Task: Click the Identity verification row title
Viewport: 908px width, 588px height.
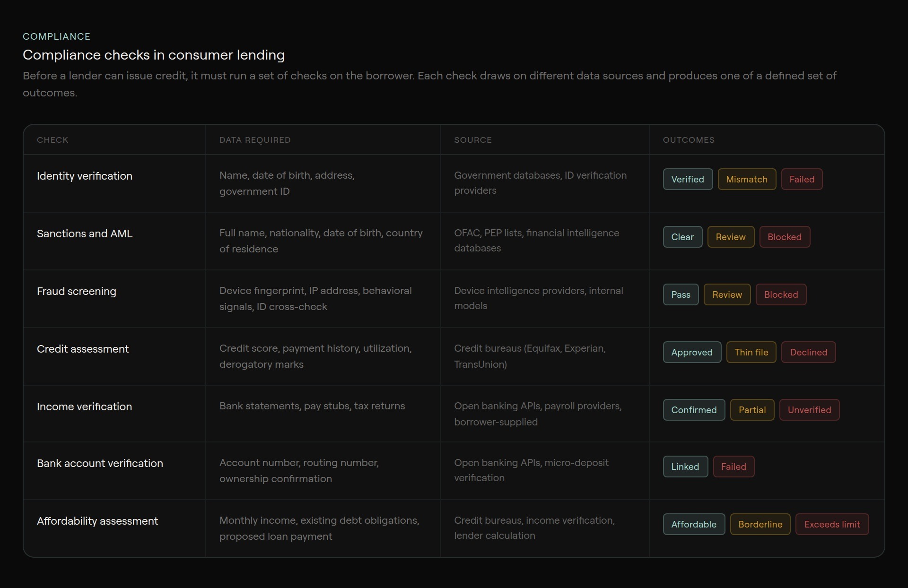Action: (85, 176)
